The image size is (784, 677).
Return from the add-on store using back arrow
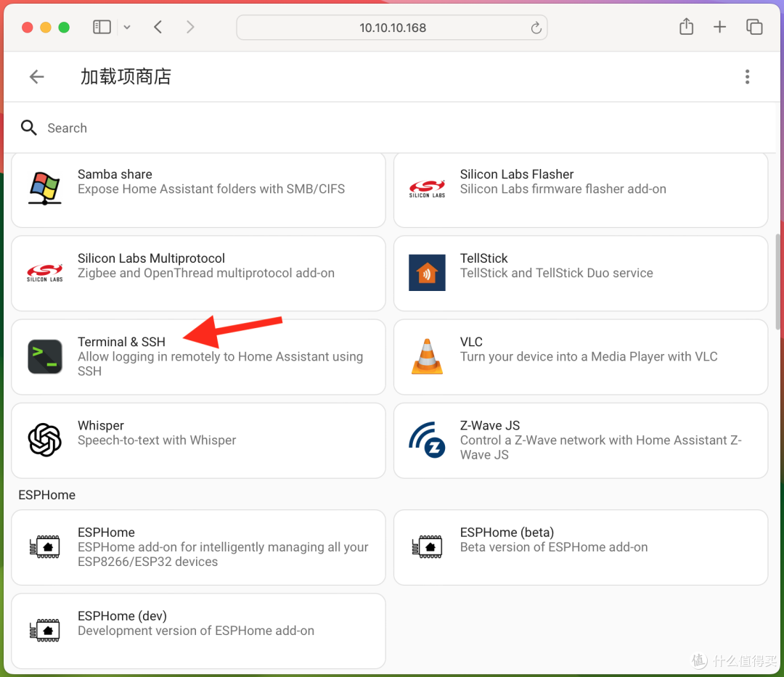pyautogui.click(x=37, y=77)
